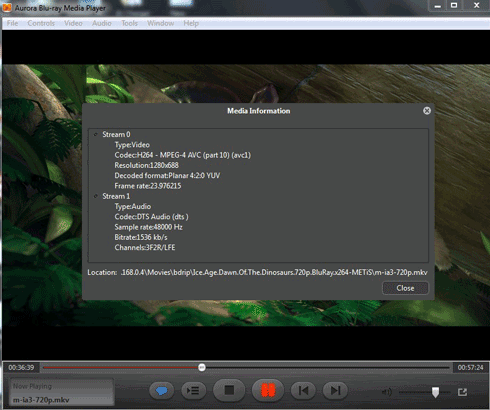Viewport: 490px width, 410px height.
Task: Select the Bitrate:1536 kb/s row
Action: pyautogui.click(x=141, y=237)
